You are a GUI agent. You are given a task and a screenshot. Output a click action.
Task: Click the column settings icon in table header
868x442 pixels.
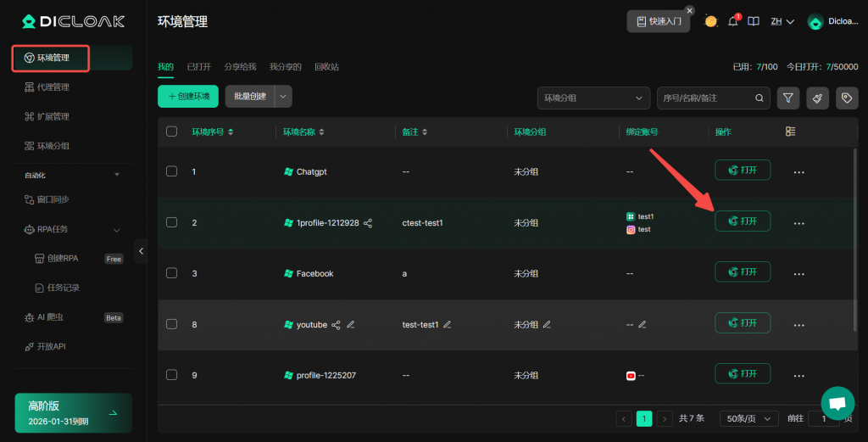pyautogui.click(x=791, y=131)
